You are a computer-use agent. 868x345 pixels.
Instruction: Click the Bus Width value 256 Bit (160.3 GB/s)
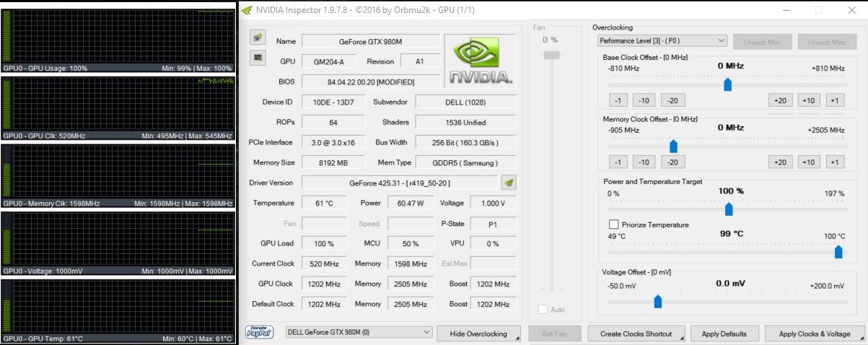(465, 142)
